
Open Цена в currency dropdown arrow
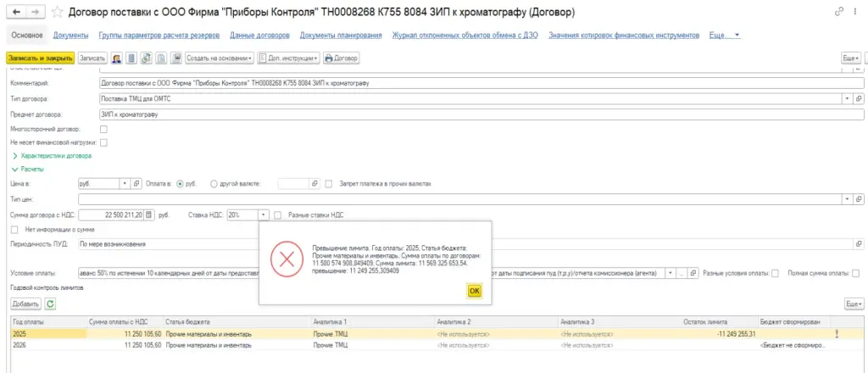click(x=125, y=184)
